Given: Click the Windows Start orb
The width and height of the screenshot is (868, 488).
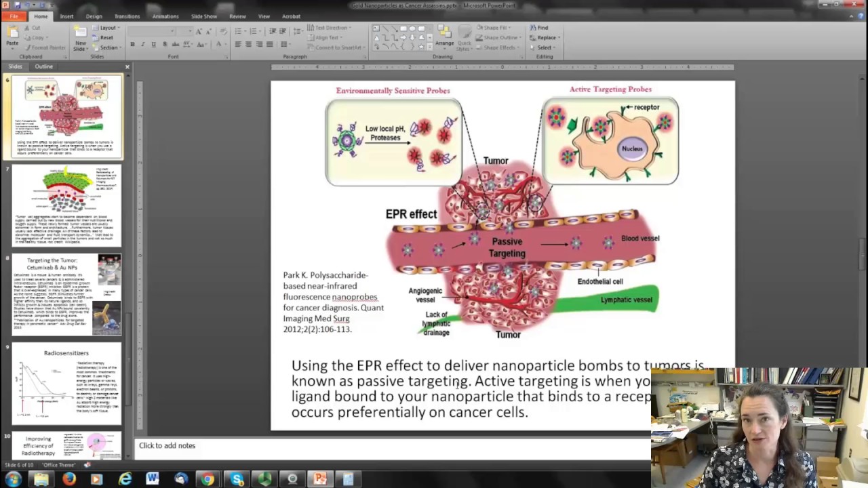Looking at the screenshot, I should [13, 480].
